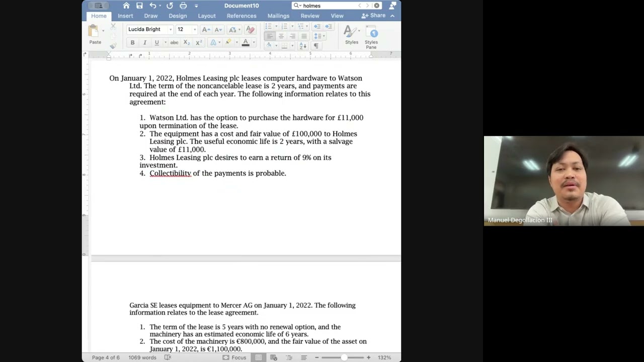Open the bullets list dropdown
Screen dimensions: 644x362
276,26
